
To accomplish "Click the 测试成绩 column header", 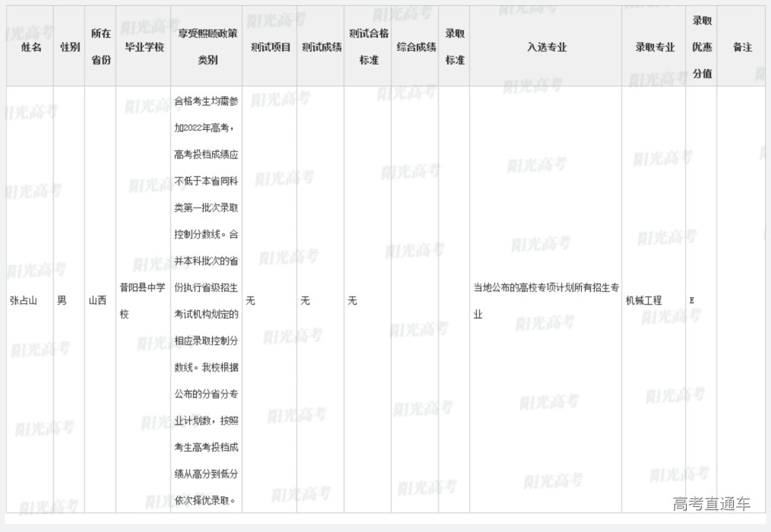I will 321,47.
